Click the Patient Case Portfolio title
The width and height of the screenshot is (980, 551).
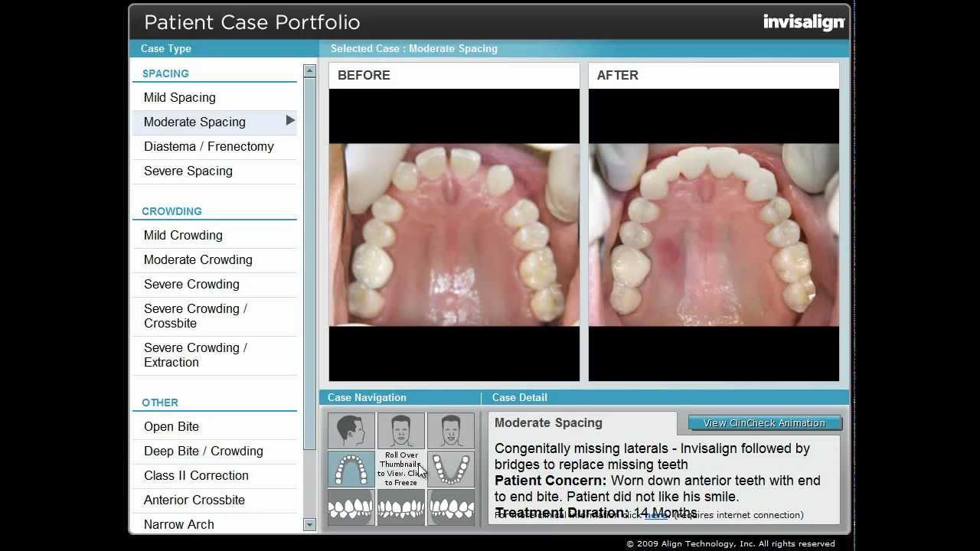click(x=252, y=22)
